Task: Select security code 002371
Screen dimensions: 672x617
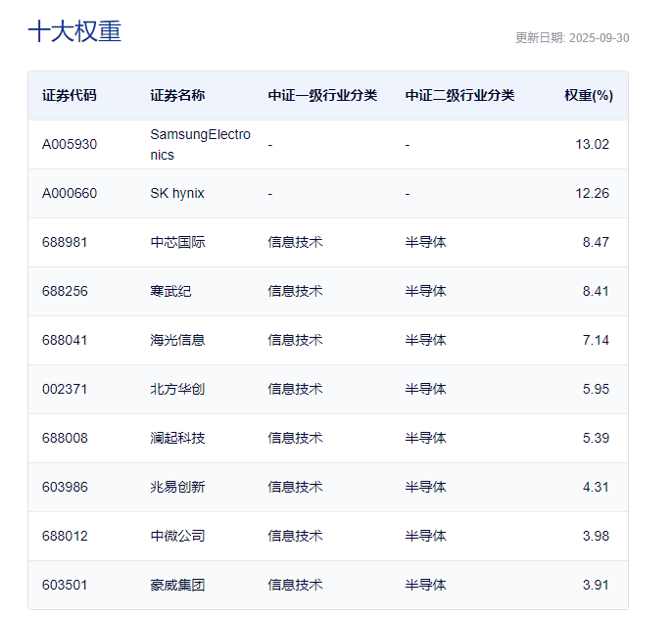Action: [65, 389]
